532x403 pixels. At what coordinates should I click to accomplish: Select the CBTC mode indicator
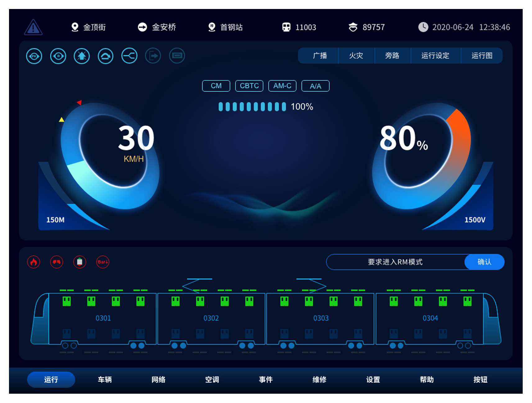click(x=249, y=86)
